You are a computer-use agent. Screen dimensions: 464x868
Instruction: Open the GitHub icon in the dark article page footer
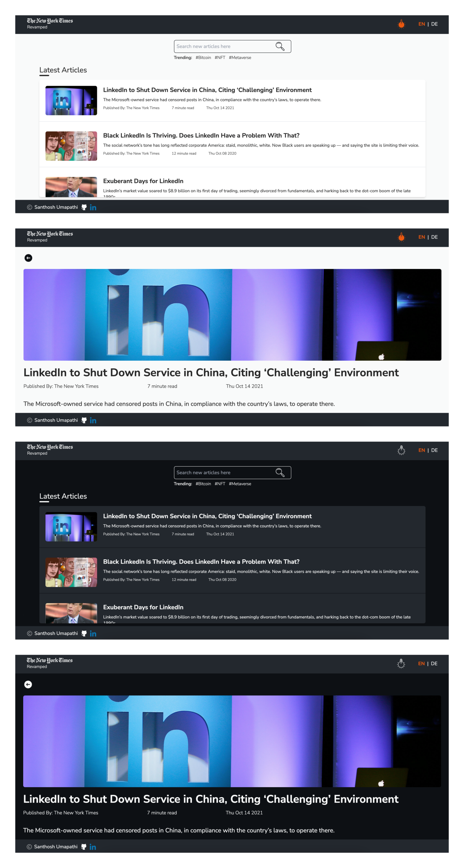tap(84, 846)
